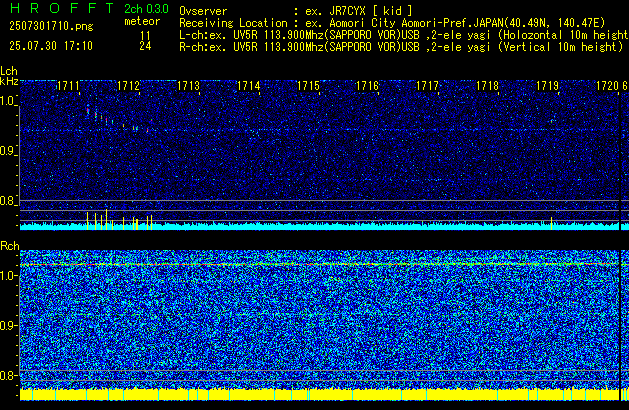Click the 'meteor' count heading
The height and width of the screenshot is (410, 629).
click(x=142, y=22)
